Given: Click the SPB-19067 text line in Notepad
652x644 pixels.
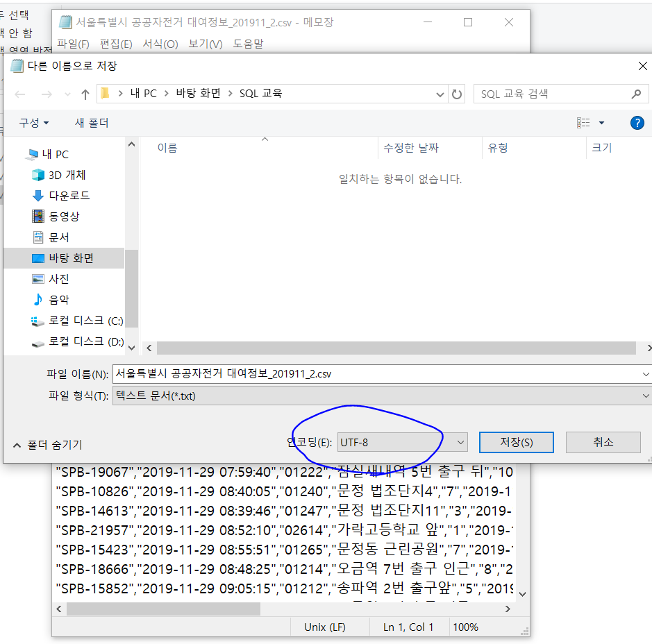Looking at the screenshot, I should (285, 472).
